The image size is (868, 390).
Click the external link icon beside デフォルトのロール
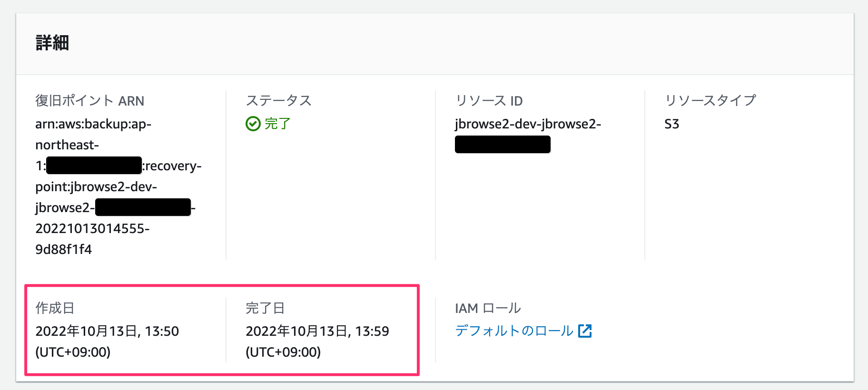coord(586,331)
